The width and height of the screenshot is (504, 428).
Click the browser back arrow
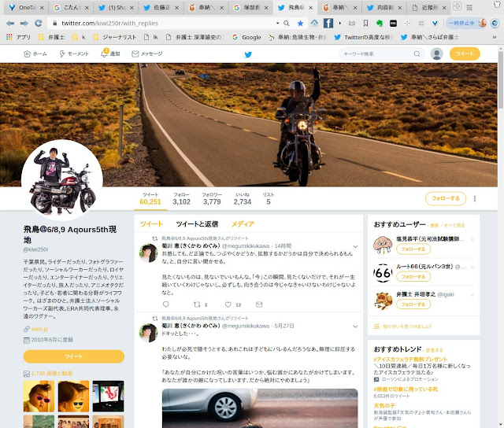pos(10,23)
